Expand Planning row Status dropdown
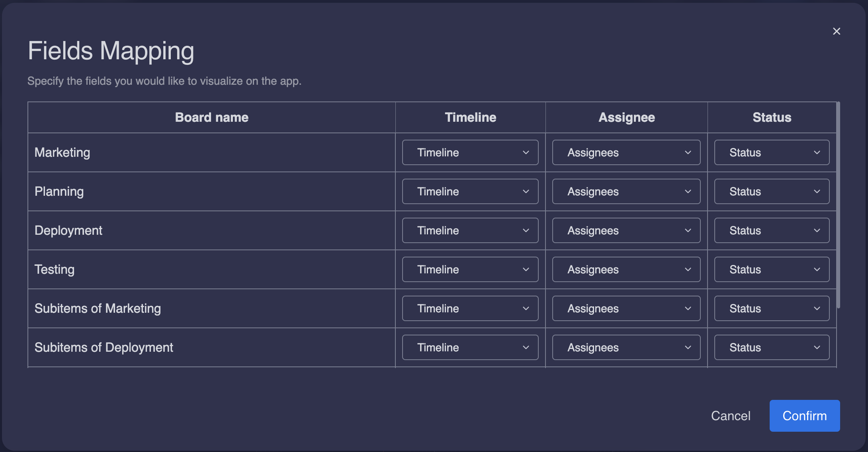 [x=772, y=191]
